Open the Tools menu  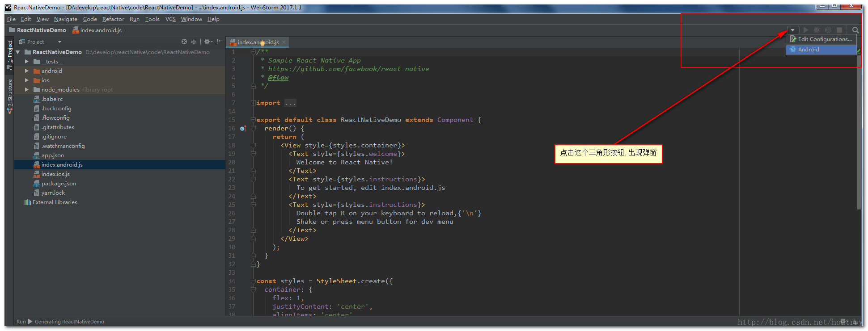click(x=152, y=19)
